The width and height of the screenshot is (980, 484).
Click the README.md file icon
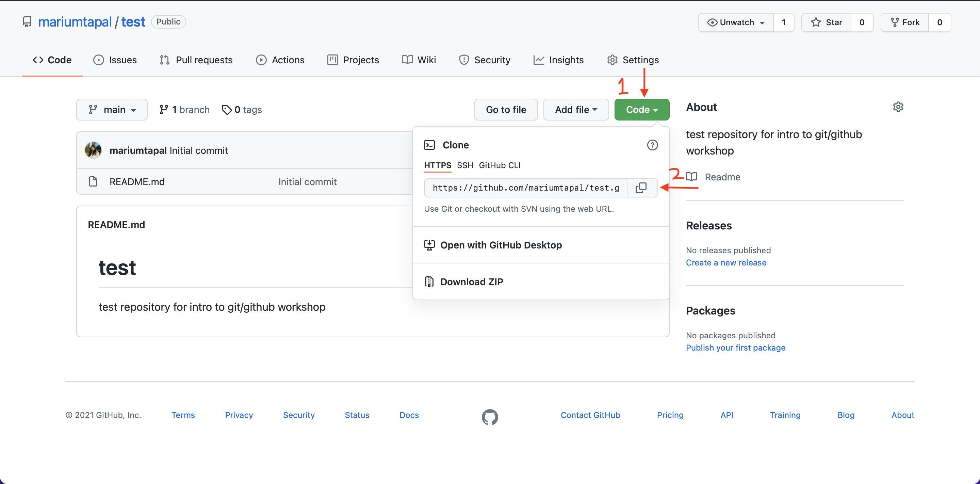click(x=93, y=181)
